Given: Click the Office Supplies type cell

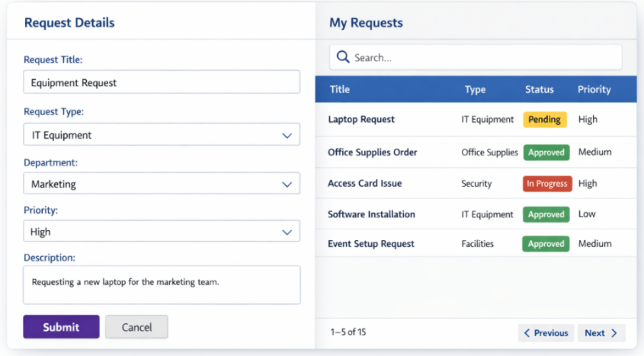Looking at the screenshot, I should 489,152.
